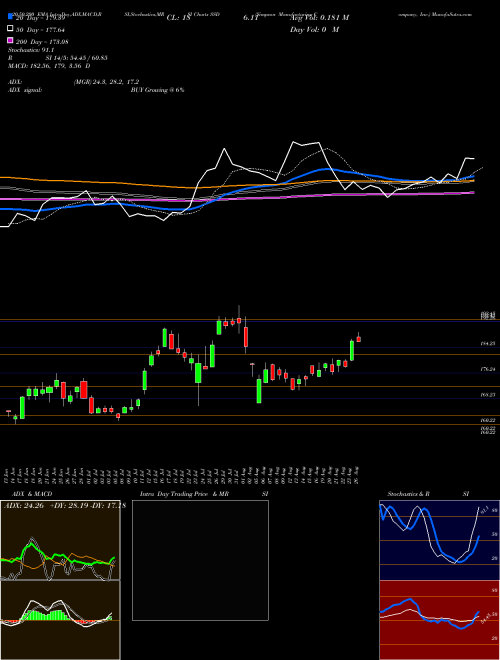Open the ADX indicator chart panel
Image resolution: width=500 pixels, height=660 pixels.
pos(60,540)
